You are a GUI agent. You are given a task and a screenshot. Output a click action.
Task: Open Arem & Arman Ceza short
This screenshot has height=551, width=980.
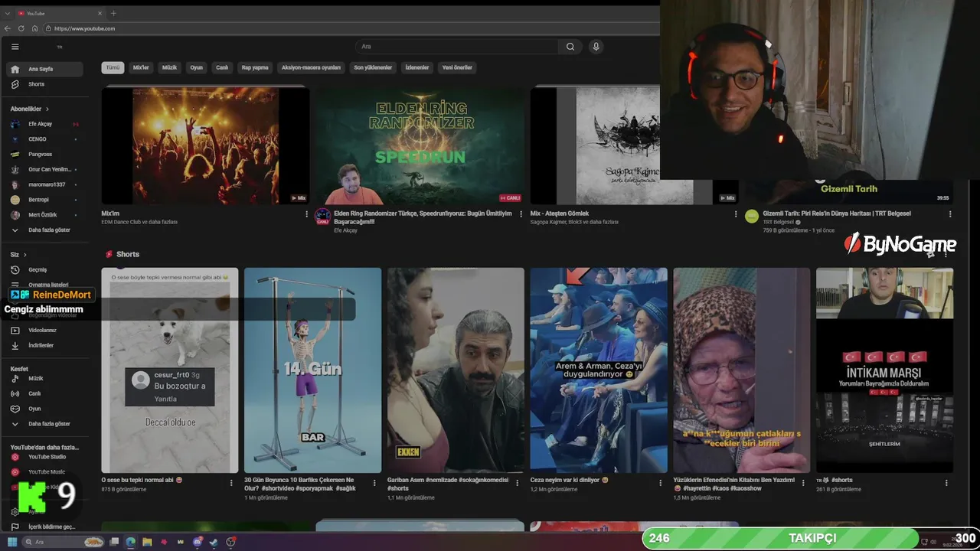click(x=599, y=370)
